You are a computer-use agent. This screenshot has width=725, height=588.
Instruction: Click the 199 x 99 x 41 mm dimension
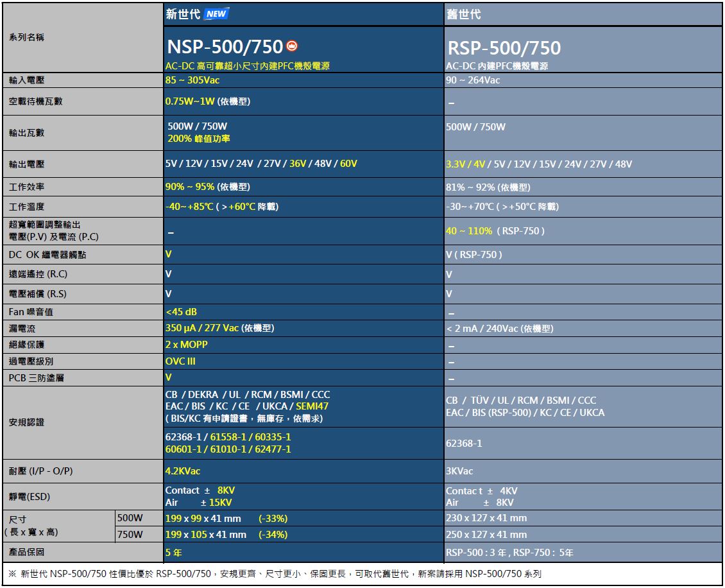pos(203,518)
